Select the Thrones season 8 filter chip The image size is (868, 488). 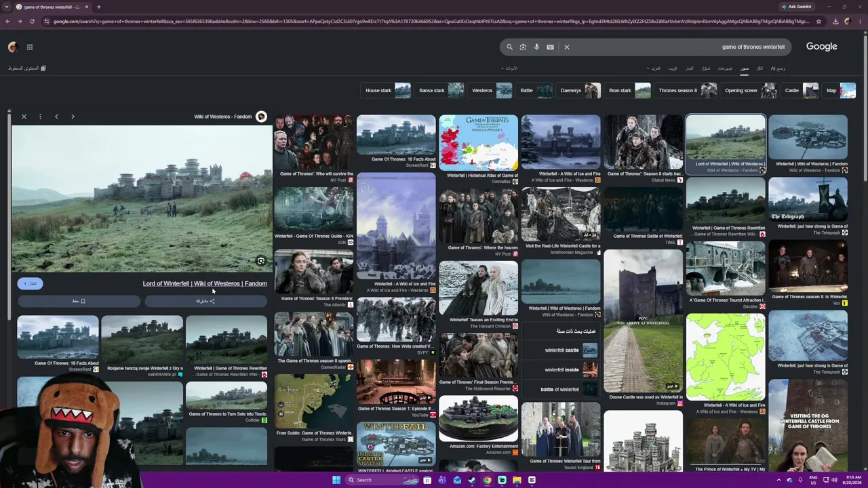coord(686,90)
